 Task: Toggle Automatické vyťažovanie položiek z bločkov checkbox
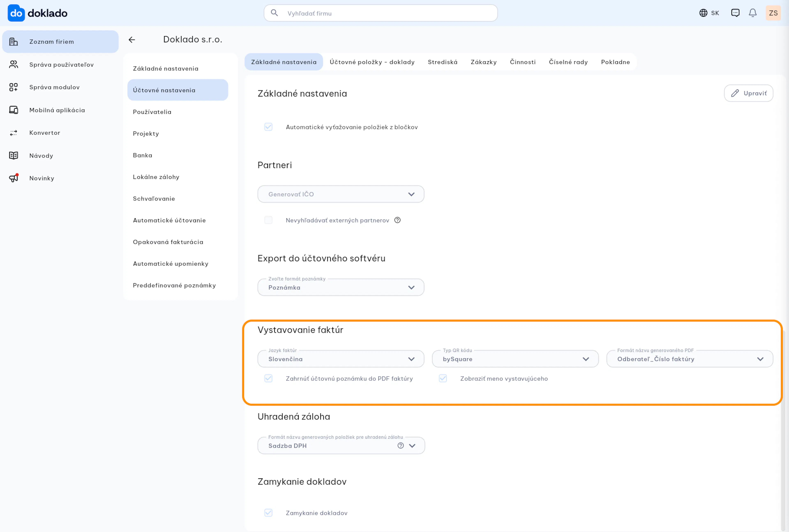tap(268, 127)
